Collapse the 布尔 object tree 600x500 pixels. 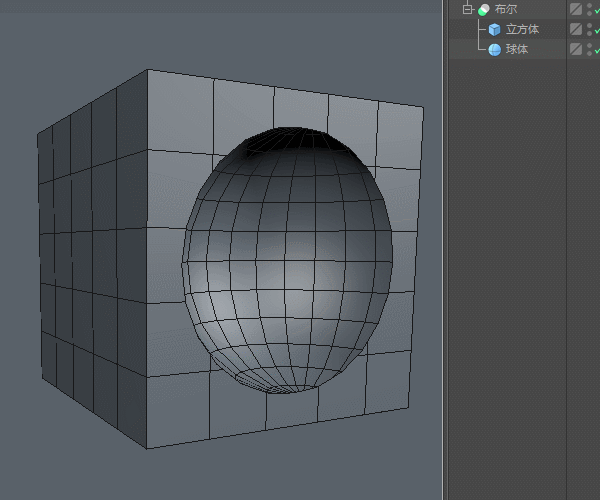(467, 9)
